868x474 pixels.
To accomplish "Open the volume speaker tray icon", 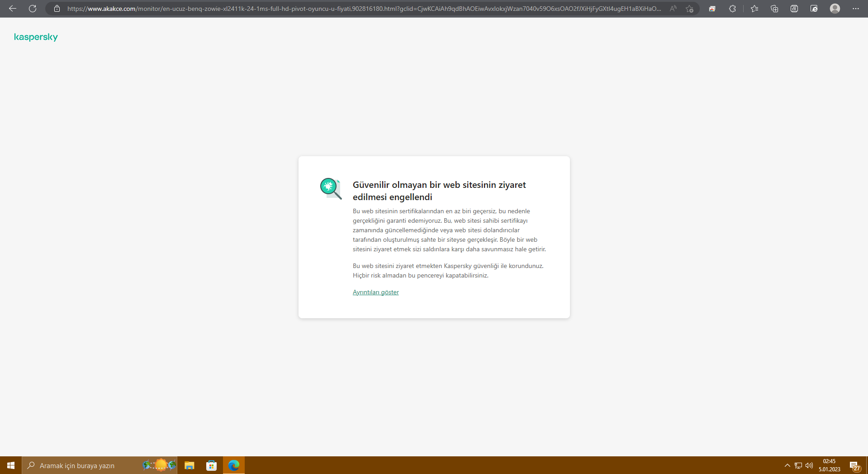I will (x=809, y=465).
